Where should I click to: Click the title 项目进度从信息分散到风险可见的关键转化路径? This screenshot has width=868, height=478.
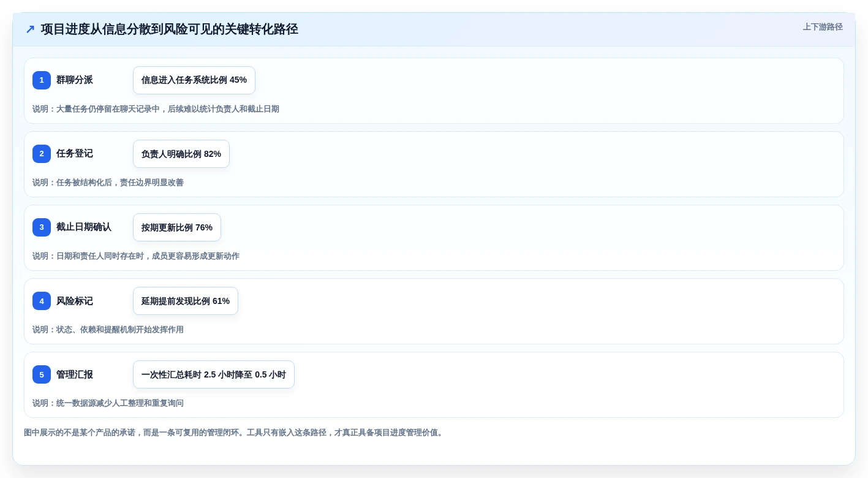click(x=170, y=29)
